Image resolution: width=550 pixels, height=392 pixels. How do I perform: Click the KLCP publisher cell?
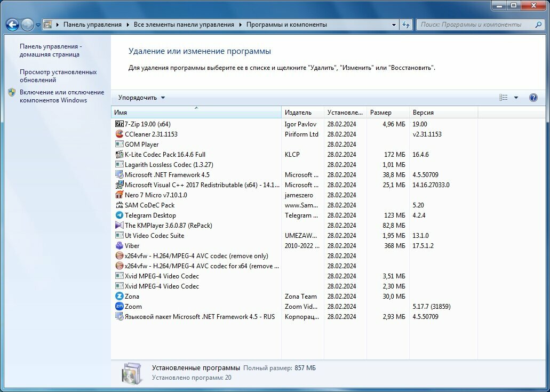[x=292, y=154]
